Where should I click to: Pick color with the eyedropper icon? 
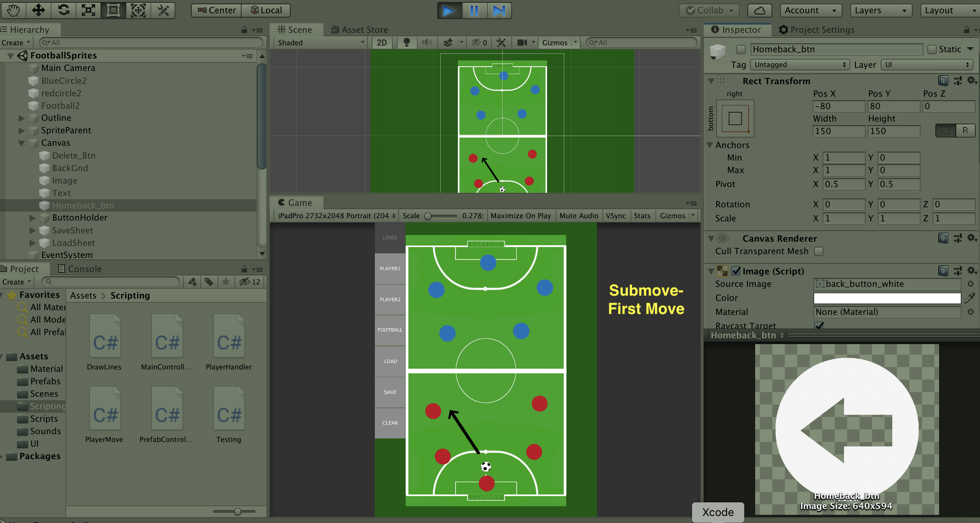pyautogui.click(x=970, y=298)
